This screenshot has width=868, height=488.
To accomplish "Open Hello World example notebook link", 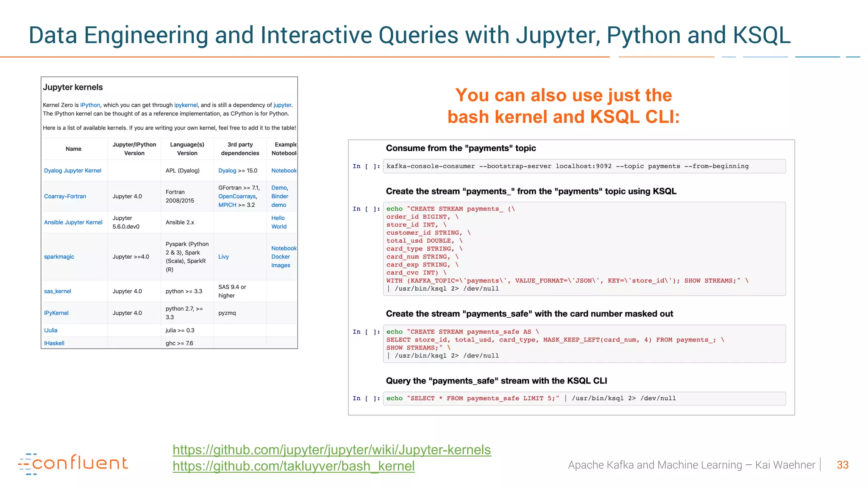I will pyautogui.click(x=279, y=222).
